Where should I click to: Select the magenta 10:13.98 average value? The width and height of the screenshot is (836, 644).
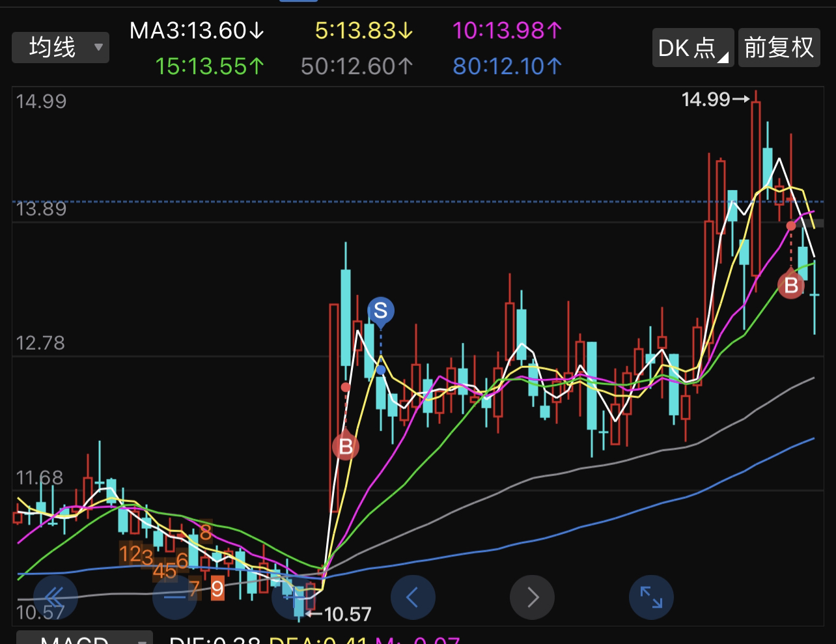[507, 31]
